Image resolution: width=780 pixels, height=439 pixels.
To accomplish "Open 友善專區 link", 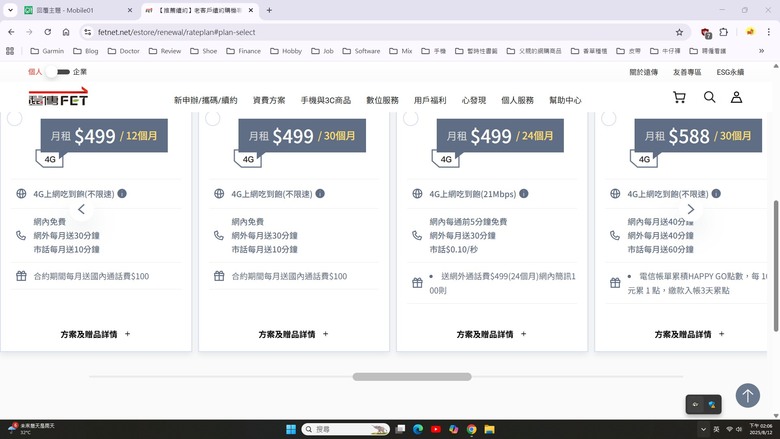I will (687, 72).
